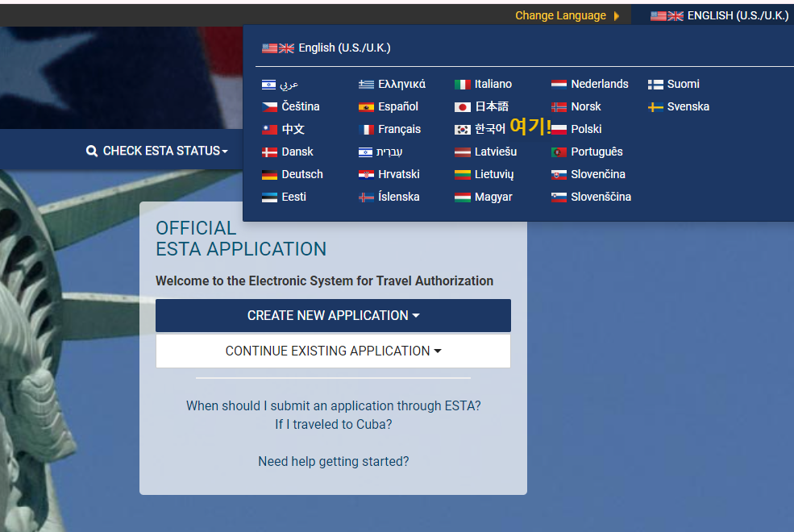The width and height of the screenshot is (794, 532).
Task: Expand the Create New Application dropdown
Action: click(x=333, y=315)
